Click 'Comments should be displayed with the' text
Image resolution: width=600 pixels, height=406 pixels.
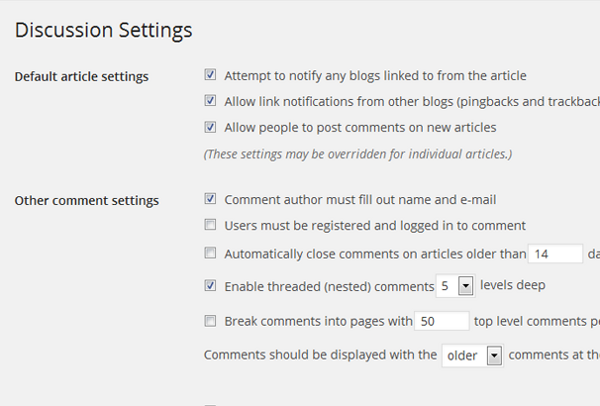point(320,355)
